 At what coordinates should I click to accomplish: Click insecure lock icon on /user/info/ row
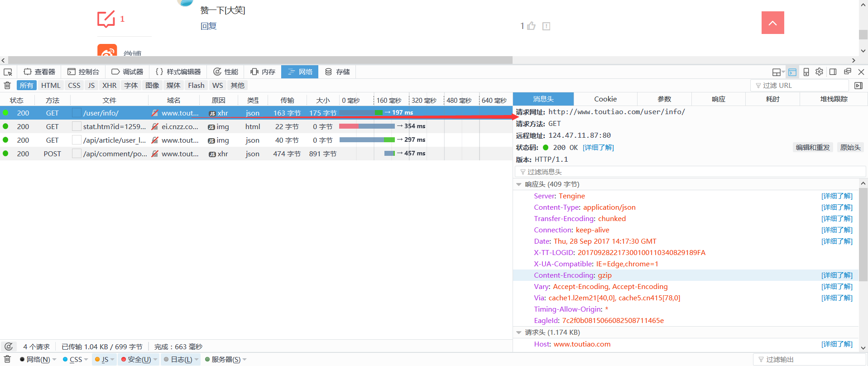click(155, 113)
